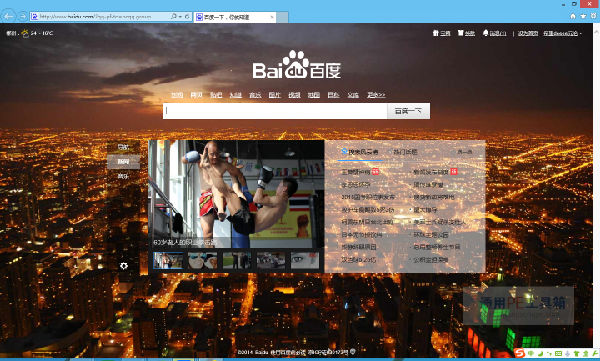Click the settings gear below the side tabs
This screenshot has width=600, height=361.
[124, 266]
